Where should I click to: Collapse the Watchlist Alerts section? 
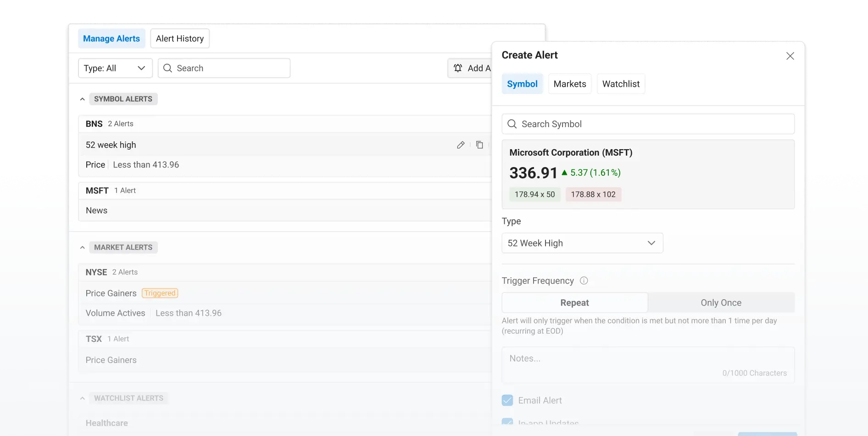(x=83, y=398)
